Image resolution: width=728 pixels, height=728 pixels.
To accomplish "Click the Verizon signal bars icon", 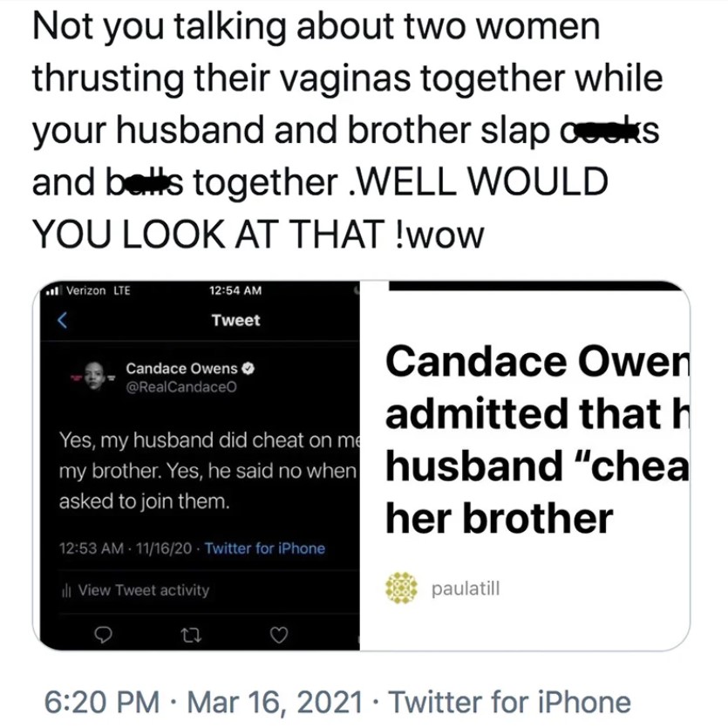I will [54, 291].
